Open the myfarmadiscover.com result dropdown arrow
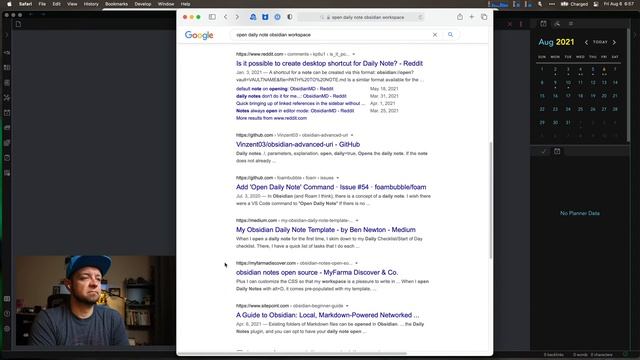 pos(356,263)
